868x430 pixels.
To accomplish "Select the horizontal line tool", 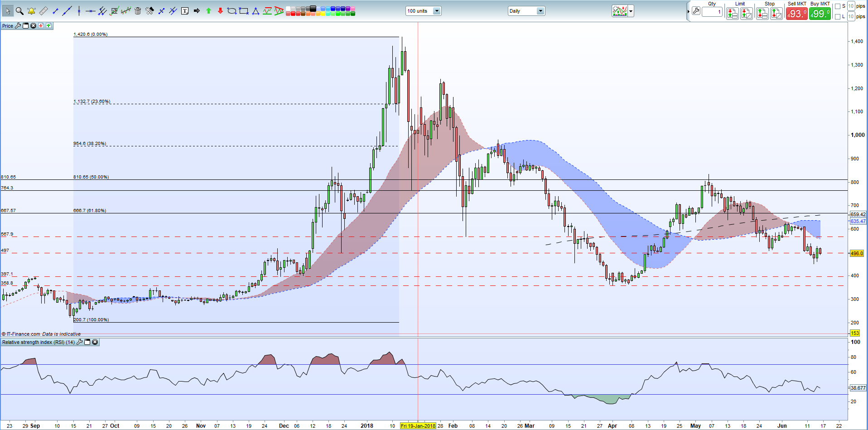I will 91,11.
